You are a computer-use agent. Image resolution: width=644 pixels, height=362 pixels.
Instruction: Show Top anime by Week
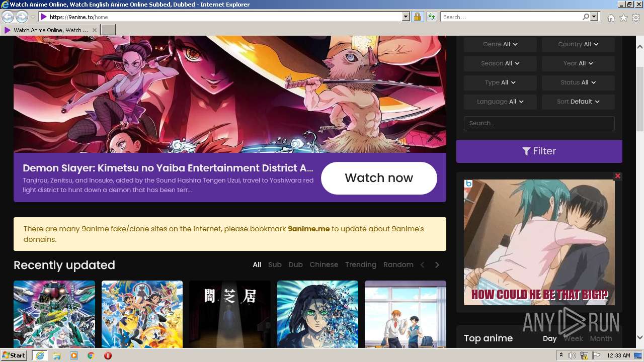coord(573,338)
